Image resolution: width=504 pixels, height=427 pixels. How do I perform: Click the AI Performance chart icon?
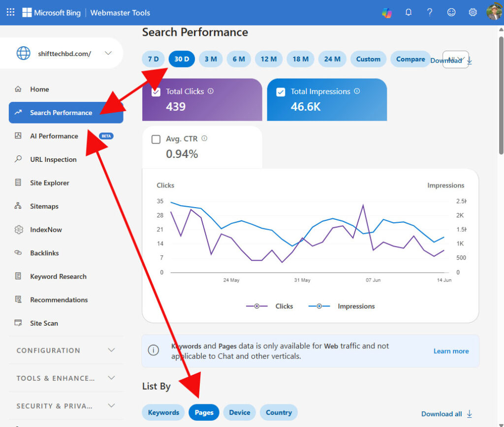[x=18, y=136]
